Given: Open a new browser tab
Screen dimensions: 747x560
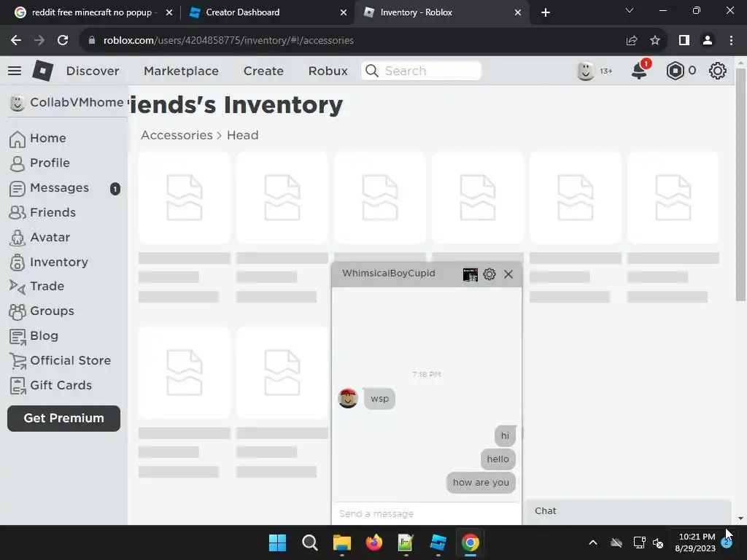Looking at the screenshot, I should [x=546, y=12].
